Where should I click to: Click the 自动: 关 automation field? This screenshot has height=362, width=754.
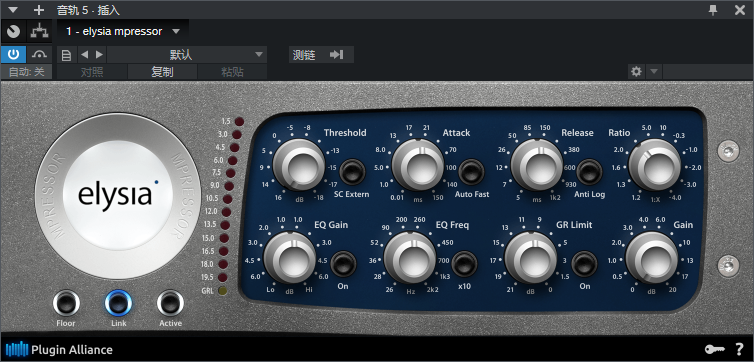click(26, 72)
